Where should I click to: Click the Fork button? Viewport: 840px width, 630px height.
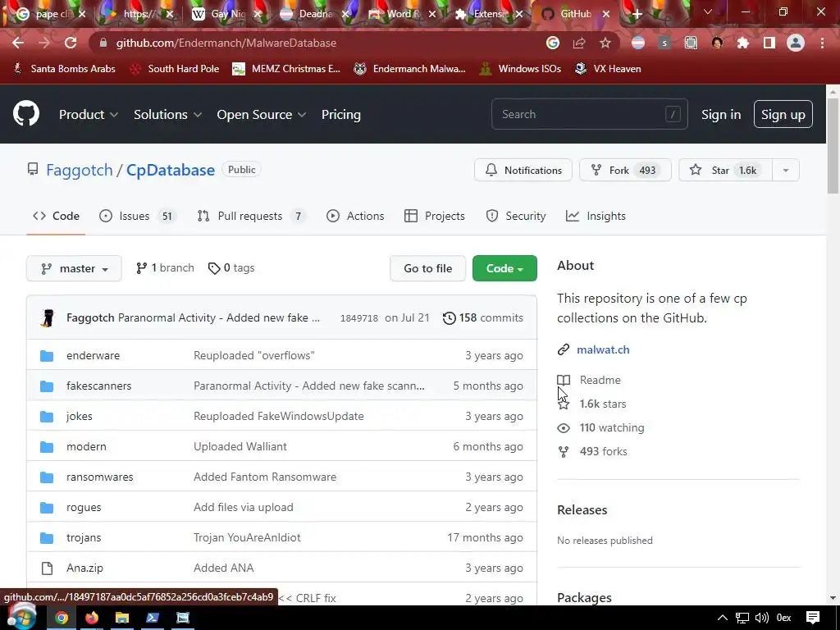click(625, 171)
